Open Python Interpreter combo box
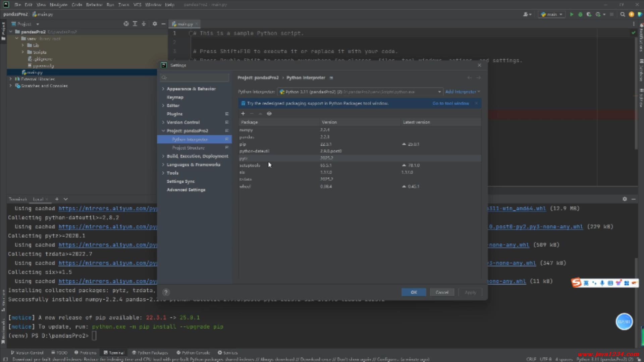Image resolution: width=644 pixels, height=362 pixels. point(360,92)
